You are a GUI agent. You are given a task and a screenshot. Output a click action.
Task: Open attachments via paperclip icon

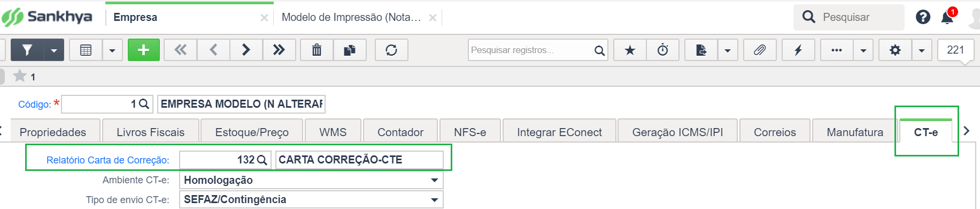760,50
